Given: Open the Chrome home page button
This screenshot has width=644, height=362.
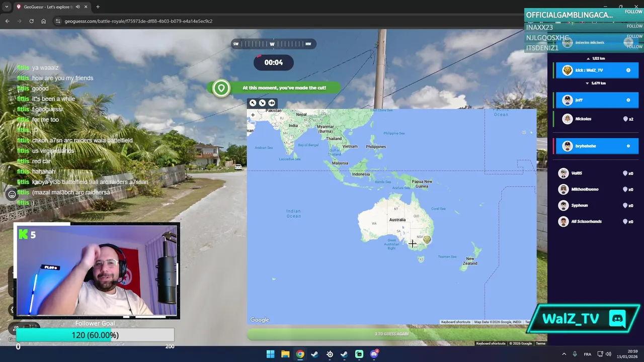Looking at the screenshot, I should coord(43,21).
